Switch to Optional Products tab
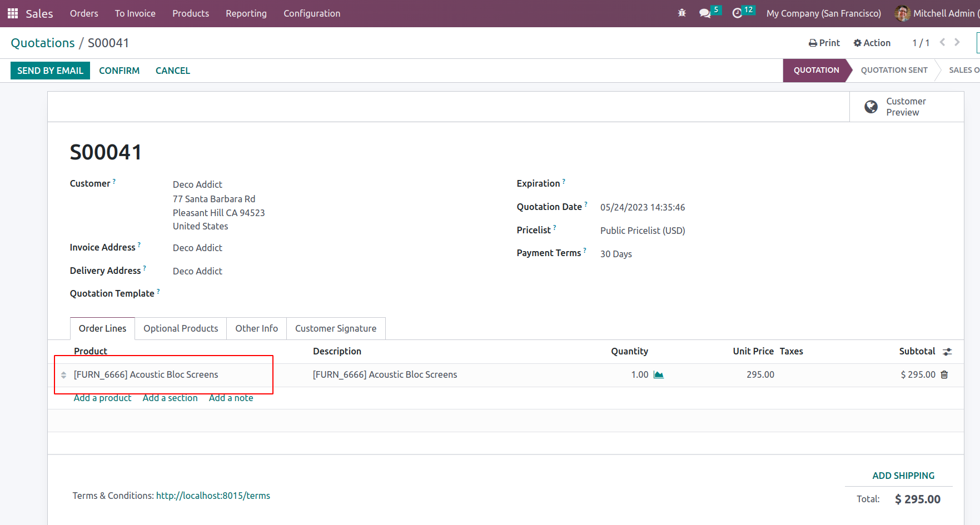The image size is (980, 525). 181,328
